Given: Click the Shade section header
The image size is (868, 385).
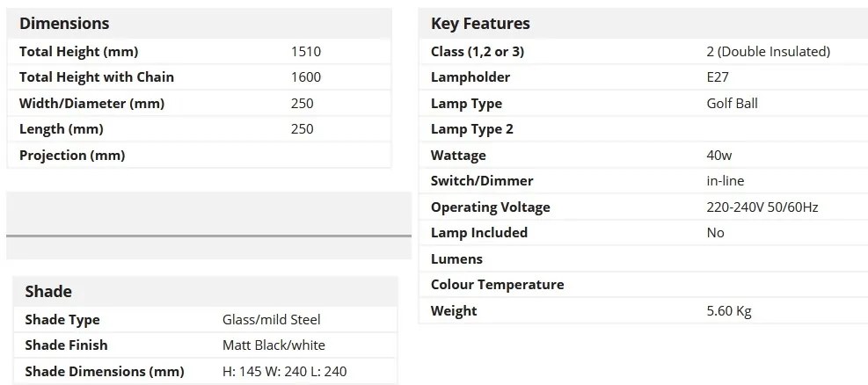Looking at the screenshot, I should (48, 292).
